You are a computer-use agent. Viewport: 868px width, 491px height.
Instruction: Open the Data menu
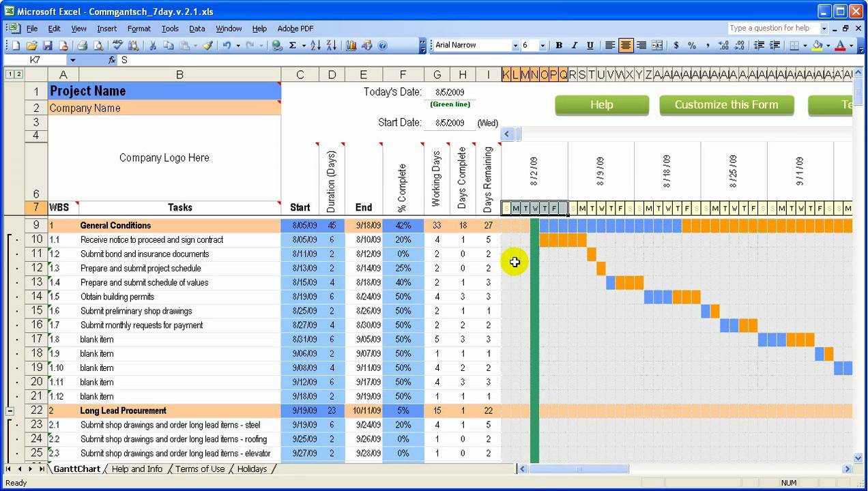[197, 29]
